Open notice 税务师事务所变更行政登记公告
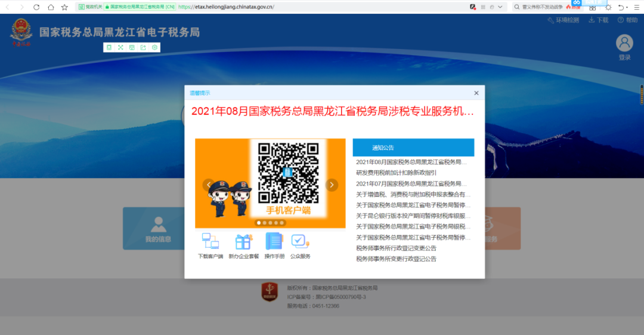Screen dimensions: 644x335 point(396,259)
